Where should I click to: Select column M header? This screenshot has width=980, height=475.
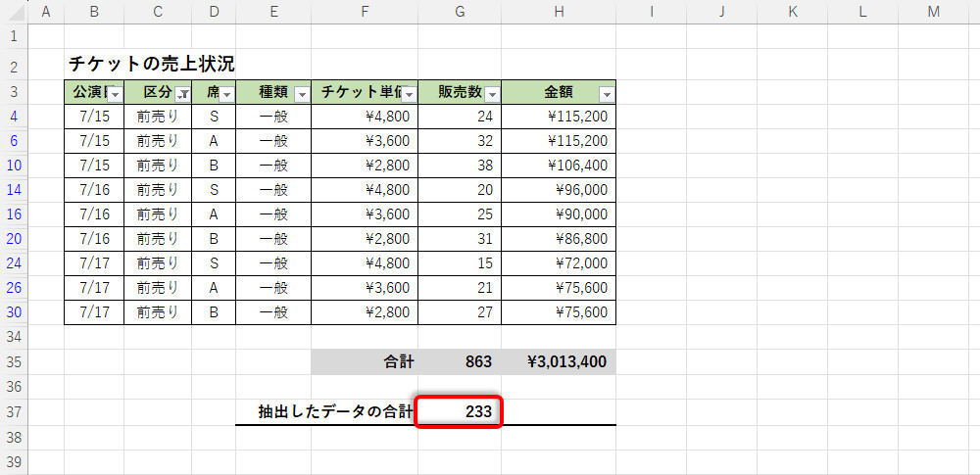(934, 11)
